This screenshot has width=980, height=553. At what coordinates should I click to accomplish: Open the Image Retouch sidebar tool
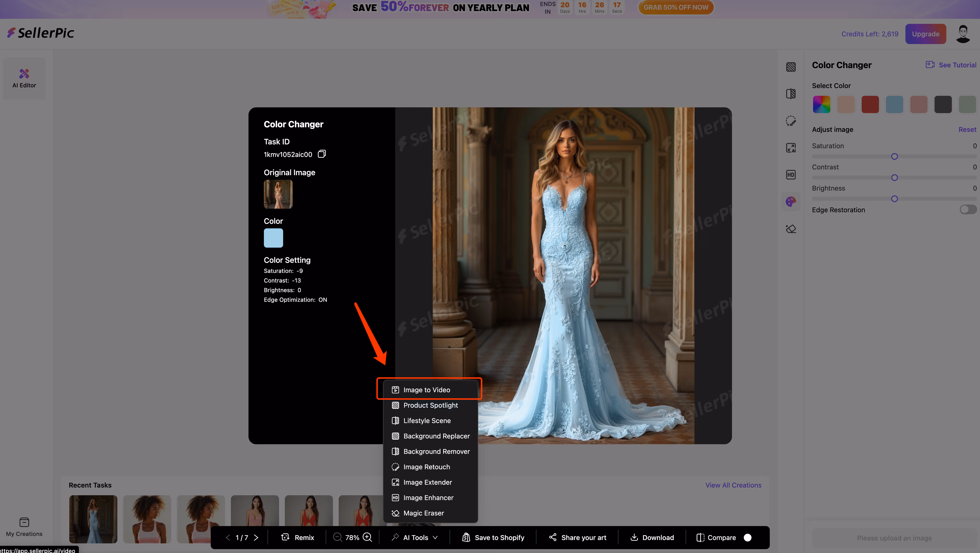click(790, 121)
